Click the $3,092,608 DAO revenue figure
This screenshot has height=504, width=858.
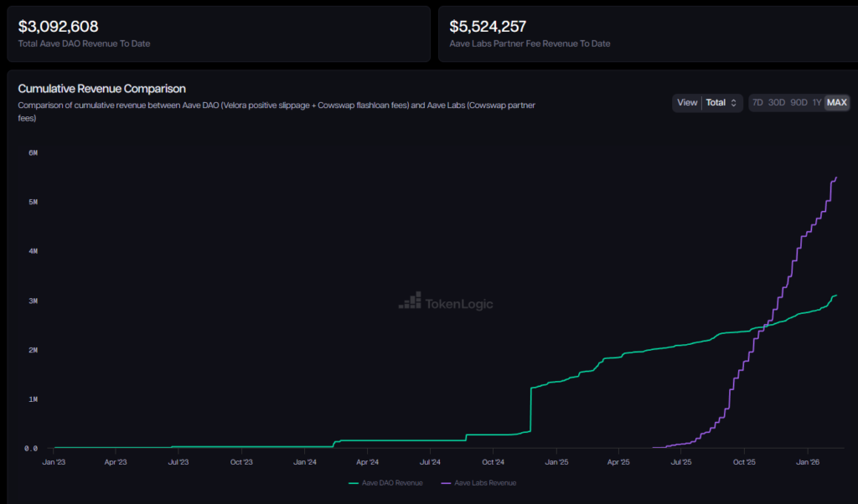58,26
